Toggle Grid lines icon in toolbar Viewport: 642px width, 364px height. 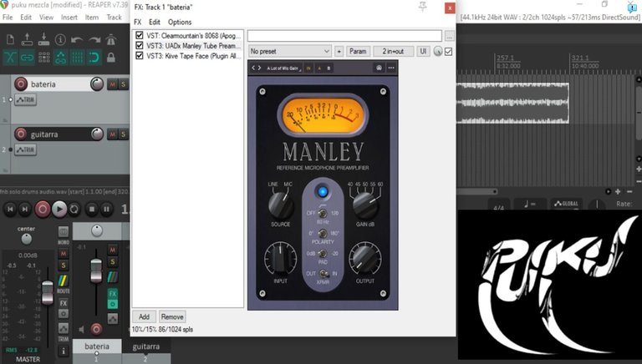click(x=78, y=58)
